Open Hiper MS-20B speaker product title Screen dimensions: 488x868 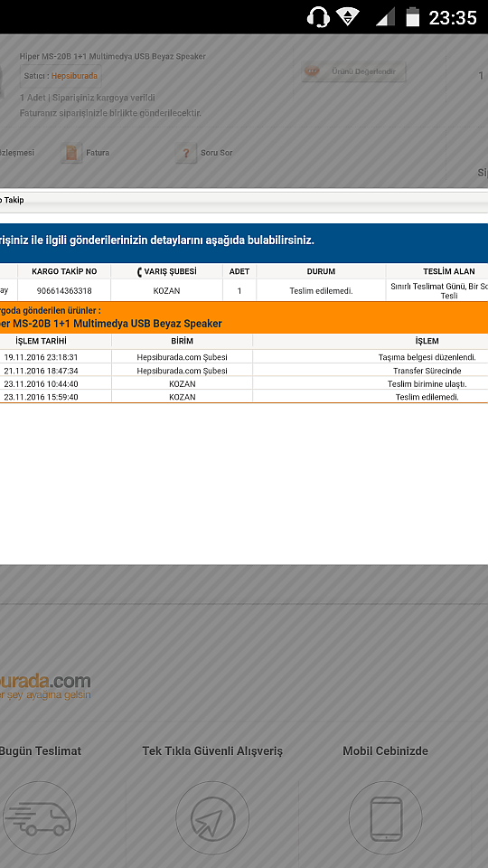112,56
